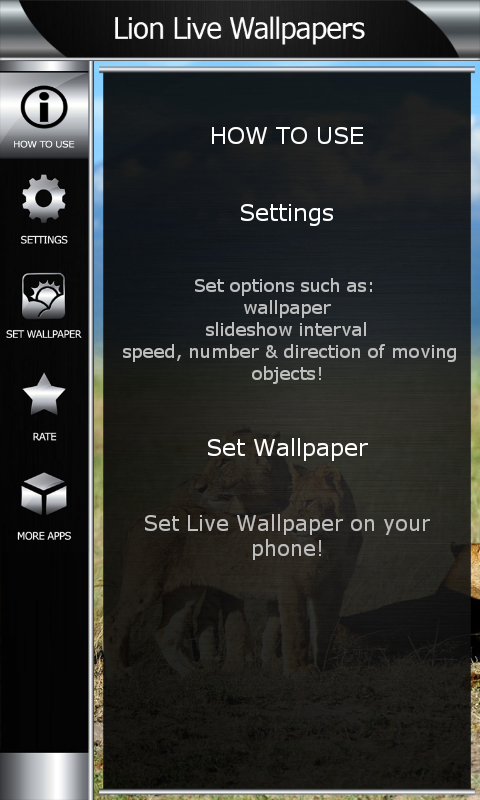Click 'speed, number & direction' text line
Screen dimensions: 480x800
point(289,352)
